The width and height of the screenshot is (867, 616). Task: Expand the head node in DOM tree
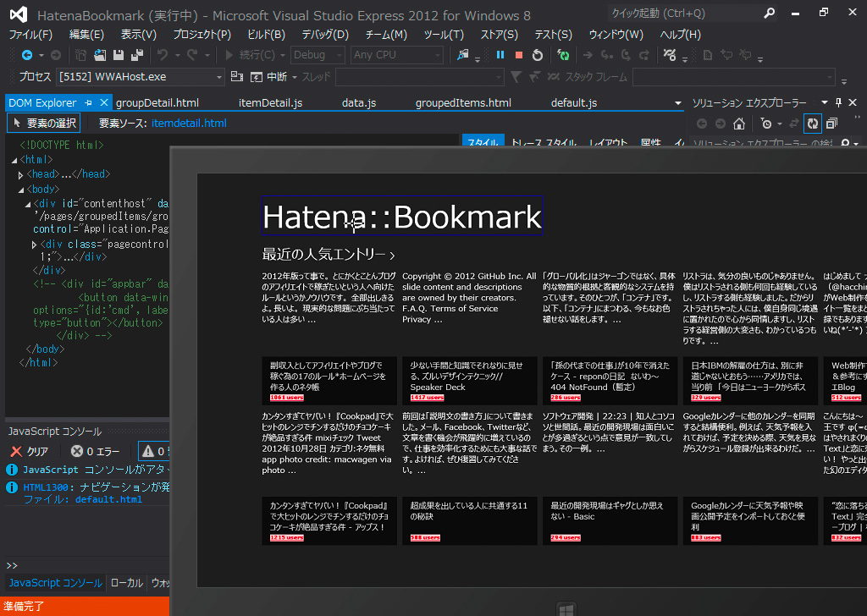click(20, 175)
